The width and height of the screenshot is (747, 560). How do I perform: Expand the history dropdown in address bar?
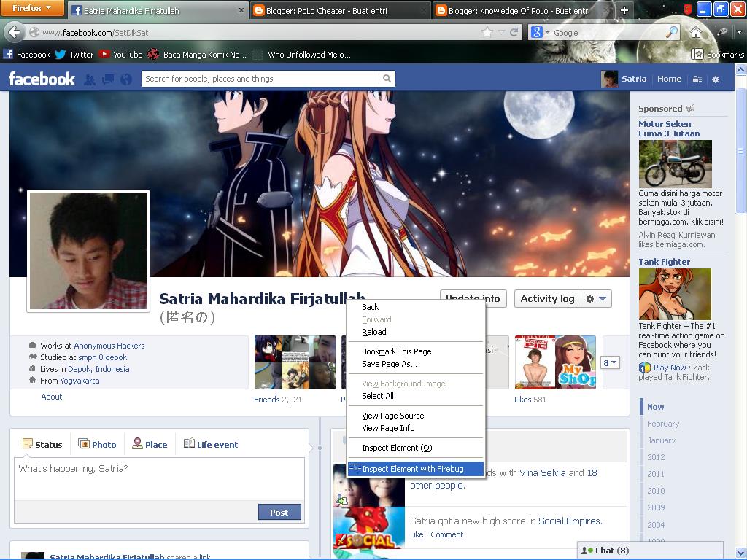501,32
